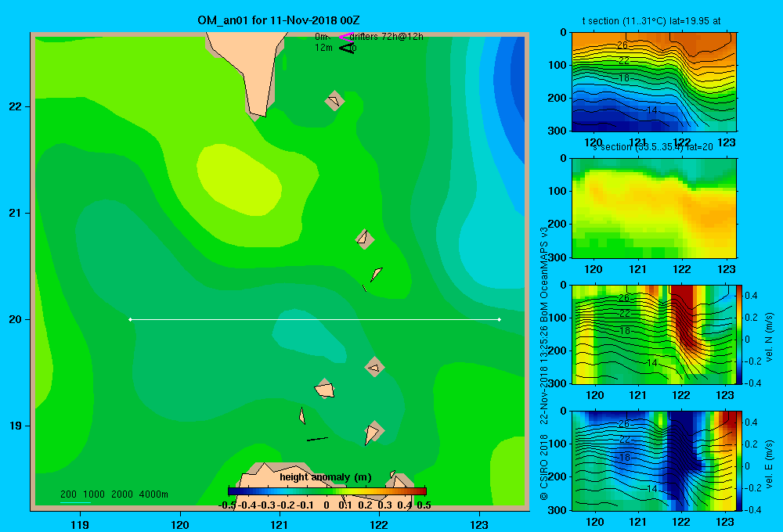Click the height anomaly color bar
The width and height of the screenshot is (783, 532).
coord(327,491)
